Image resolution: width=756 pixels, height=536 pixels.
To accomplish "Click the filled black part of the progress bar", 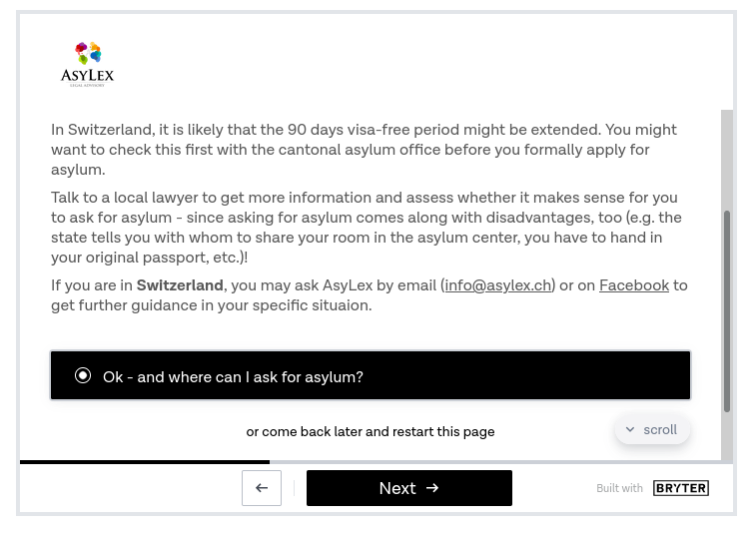I will tap(145, 462).
